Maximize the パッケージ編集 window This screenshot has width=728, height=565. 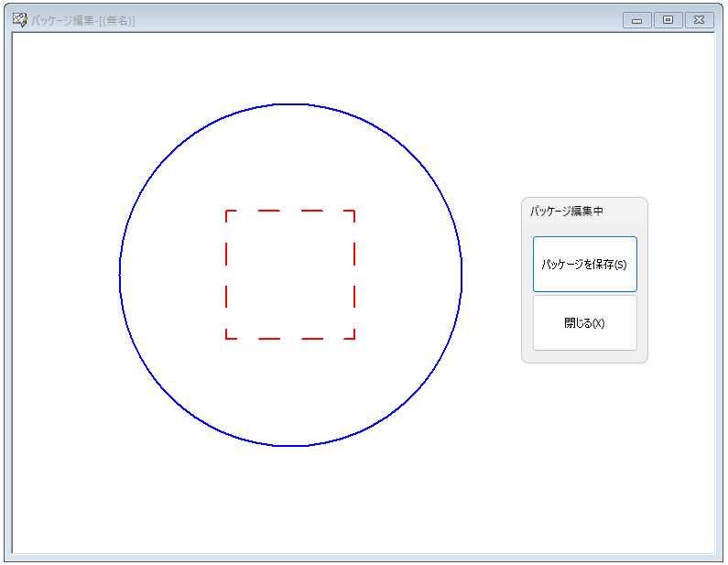(x=668, y=20)
